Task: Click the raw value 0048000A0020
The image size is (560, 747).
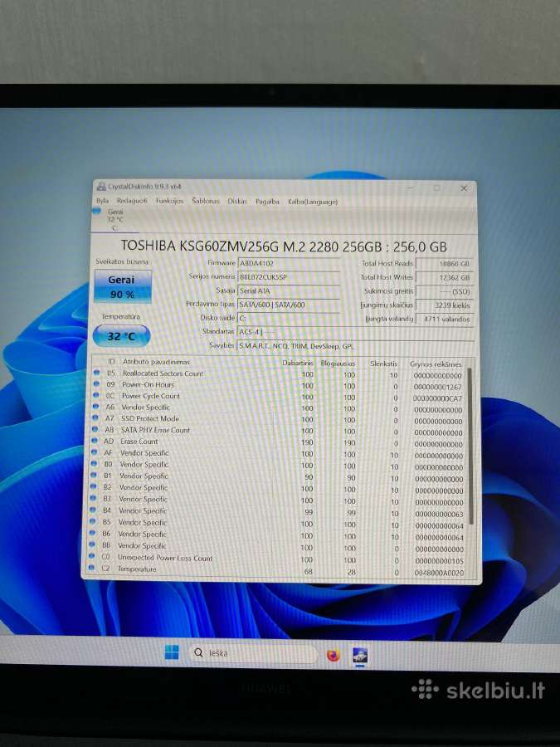Action: [439, 573]
